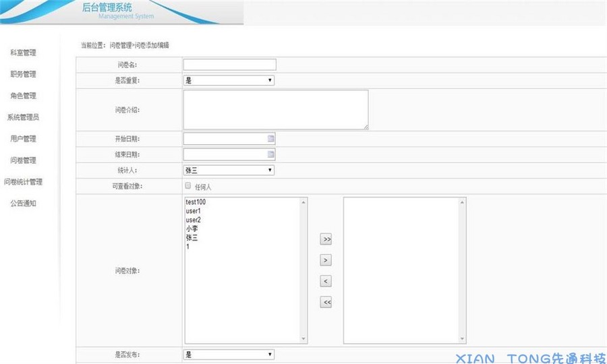This screenshot has height=364, width=607.
Task: Click the 问卷介绍 text area
Action: click(x=276, y=110)
